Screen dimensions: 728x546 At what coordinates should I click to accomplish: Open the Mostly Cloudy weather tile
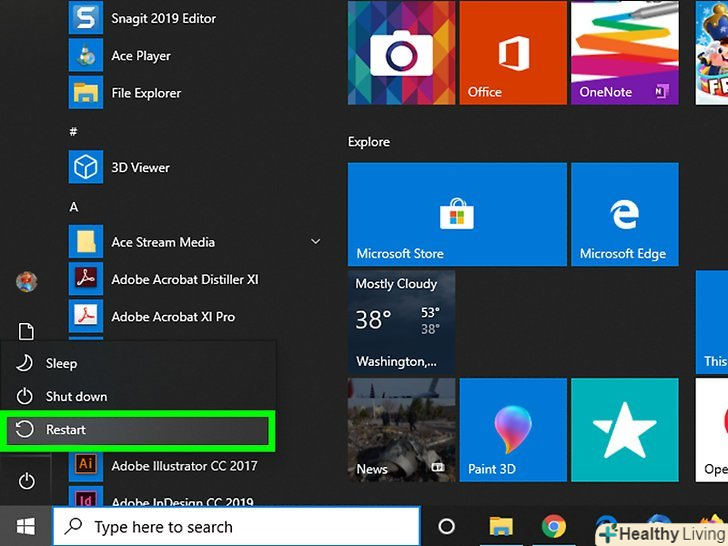[401, 321]
